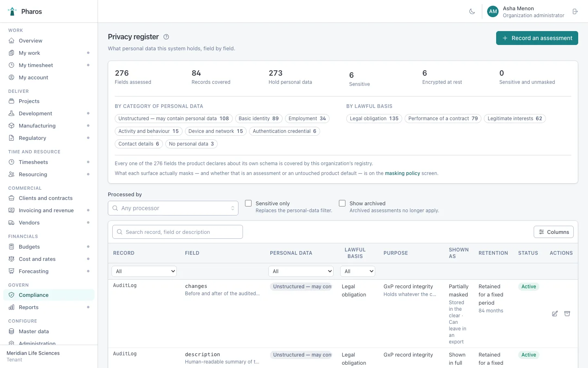Edit the AuditLog changes assessment
This screenshot has width=588, height=368.
(555, 314)
